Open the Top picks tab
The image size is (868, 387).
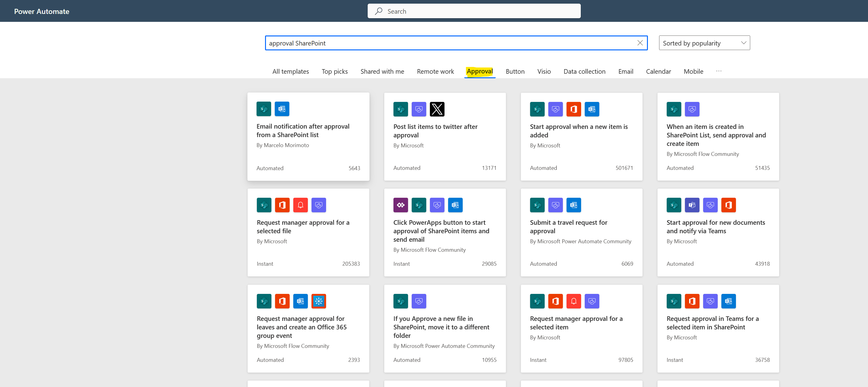tap(335, 71)
